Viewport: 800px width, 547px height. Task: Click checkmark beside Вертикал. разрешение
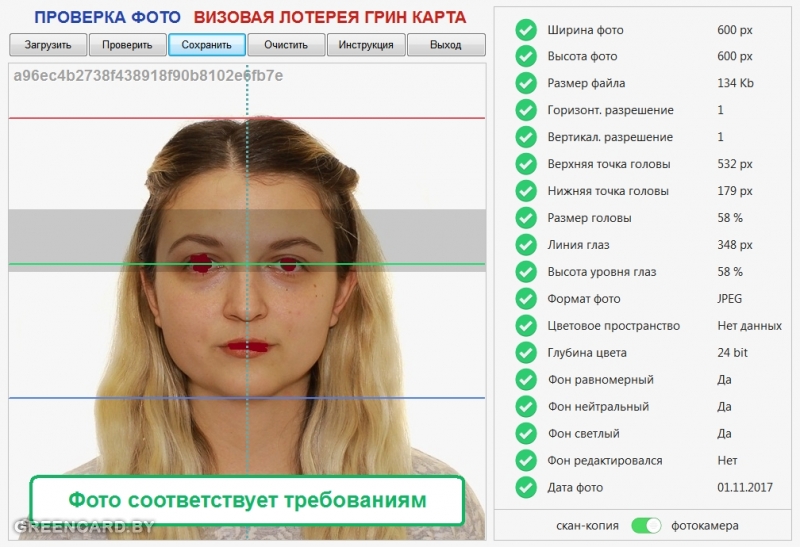point(526,137)
